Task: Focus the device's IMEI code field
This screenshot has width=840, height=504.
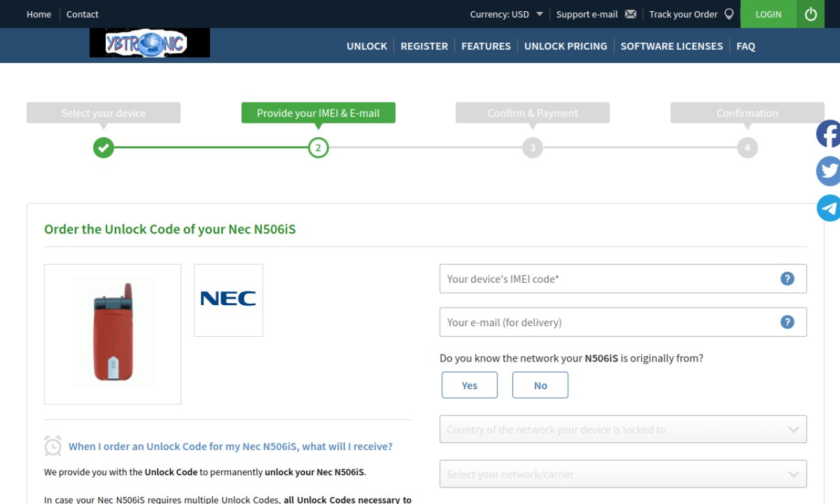Action: click(x=623, y=279)
